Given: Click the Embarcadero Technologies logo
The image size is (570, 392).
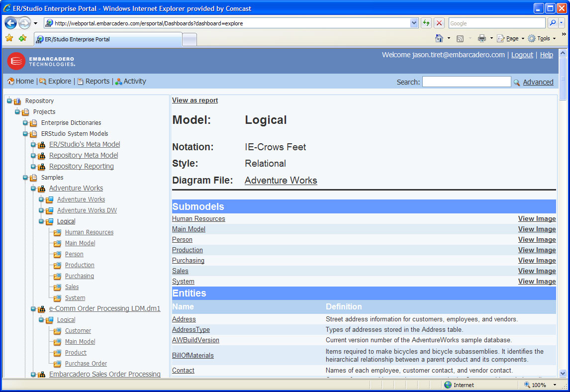Looking at the screenshot, I should (41, 61).
